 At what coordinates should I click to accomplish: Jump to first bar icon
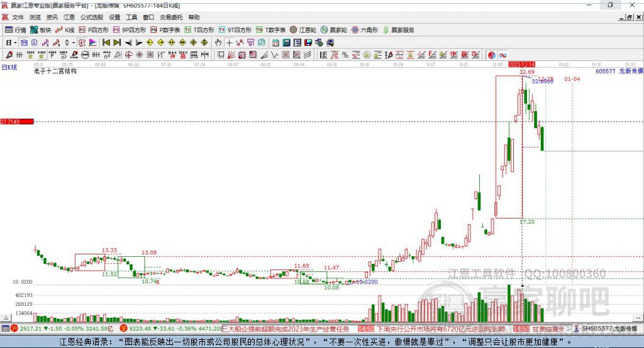(106, 43)
